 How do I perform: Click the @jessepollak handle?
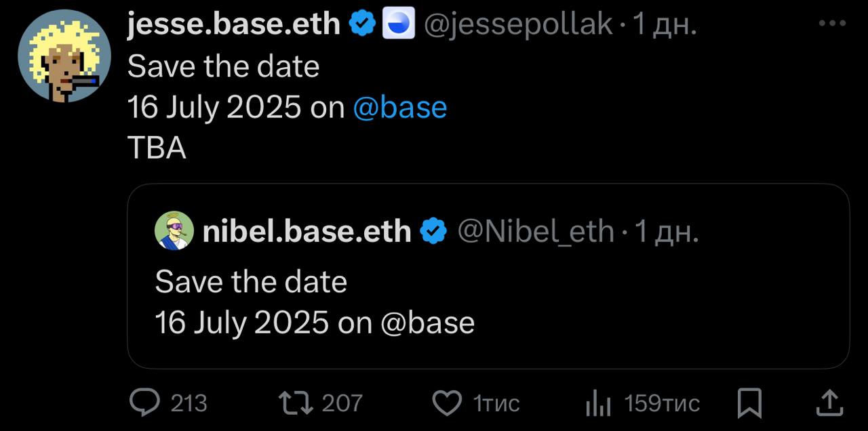518,26
